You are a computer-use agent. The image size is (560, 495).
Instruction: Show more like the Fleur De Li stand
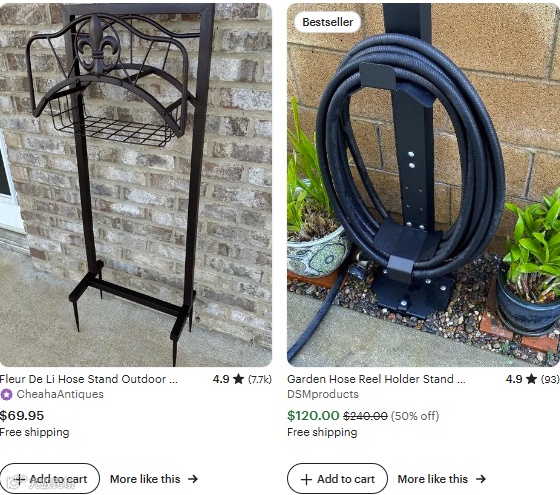pyautogui.click(x=154, y=479)
